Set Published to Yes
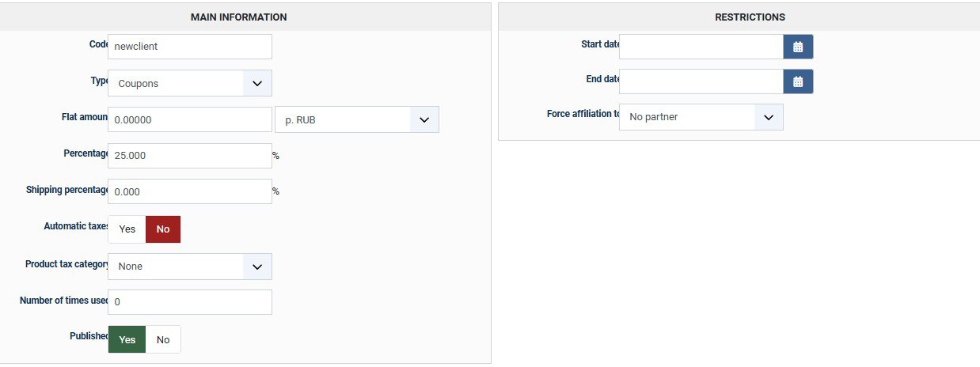Image resolution: width=980 pixels, height=367 pixels. pos(127,339)
